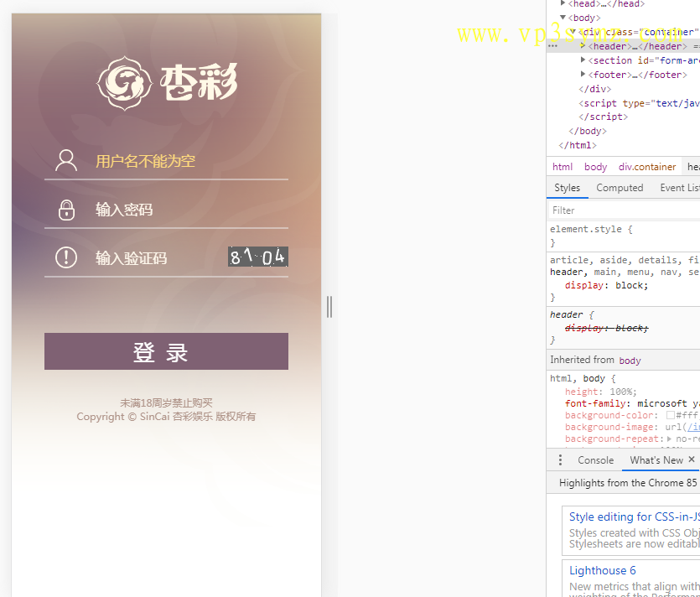Open the three-dot menu beside header row
Image resolution: width=700 pixels, height=597 pixels.
pos(552,46)
